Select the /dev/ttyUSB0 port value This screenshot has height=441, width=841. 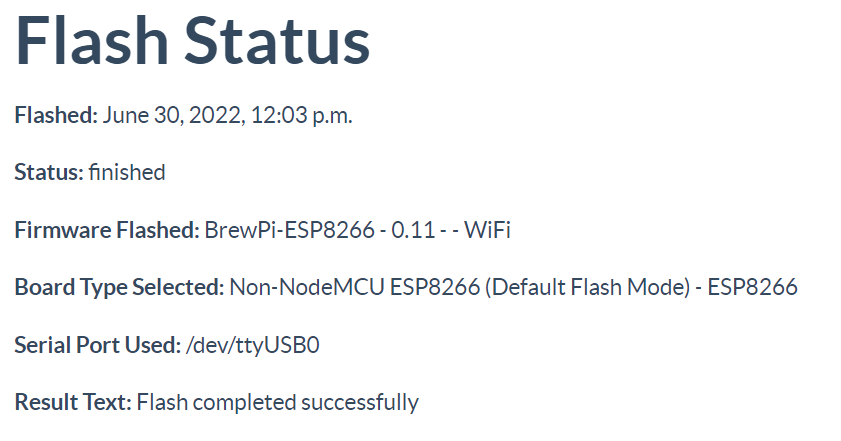253,345
